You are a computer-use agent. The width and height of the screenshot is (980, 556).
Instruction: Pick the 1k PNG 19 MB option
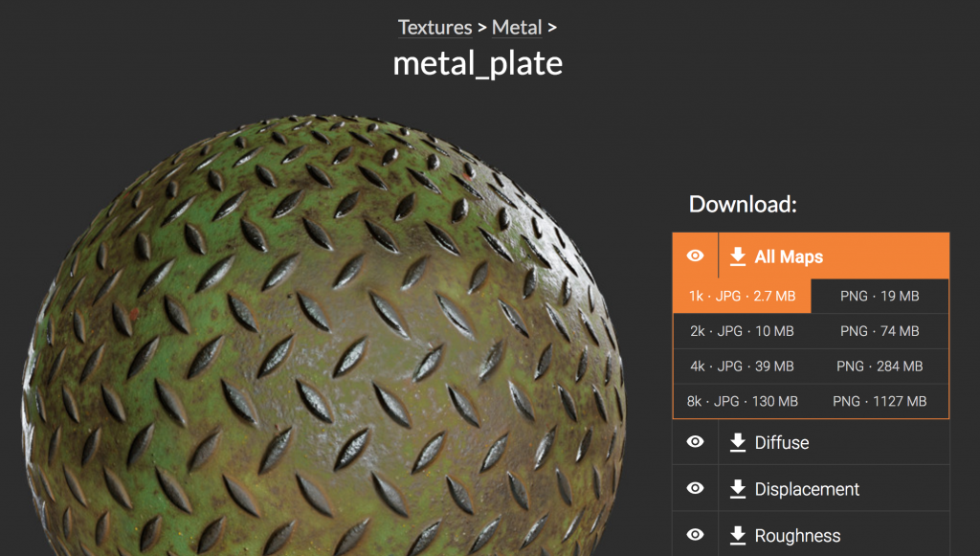coord(880,297)
